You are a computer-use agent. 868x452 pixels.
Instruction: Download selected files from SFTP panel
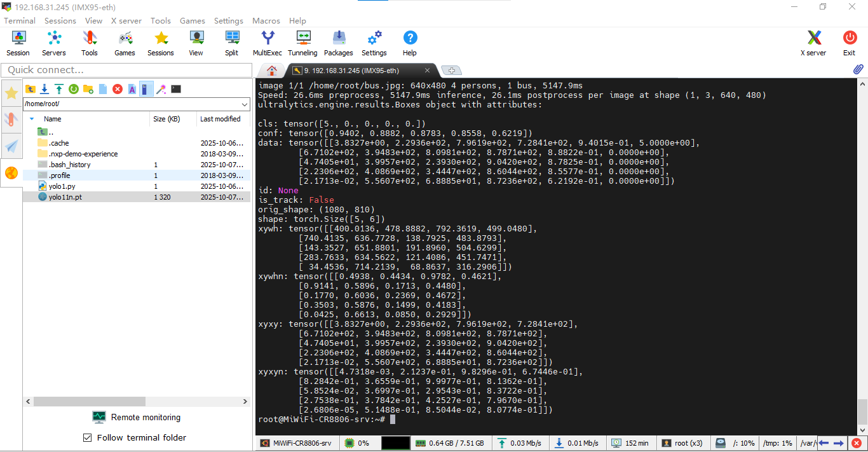tap(44, 89)
